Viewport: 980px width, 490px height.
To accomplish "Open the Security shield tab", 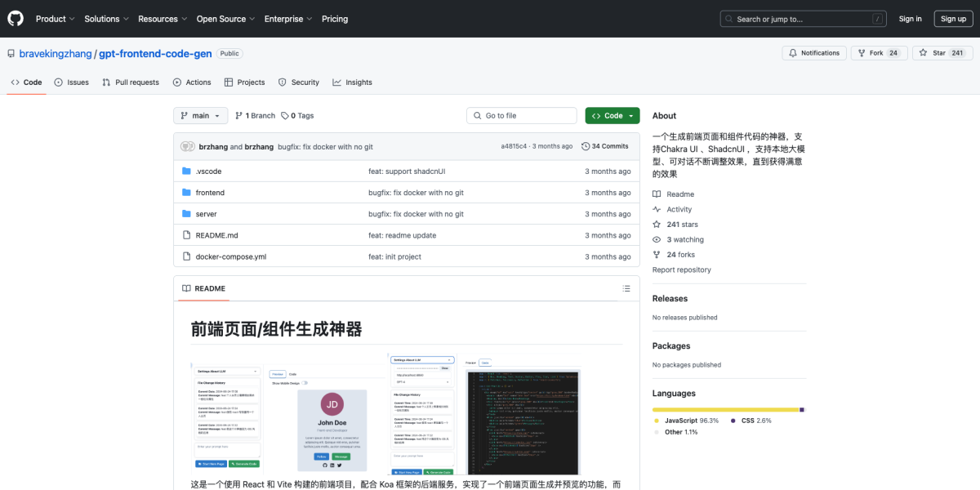I will click(299, 82).
